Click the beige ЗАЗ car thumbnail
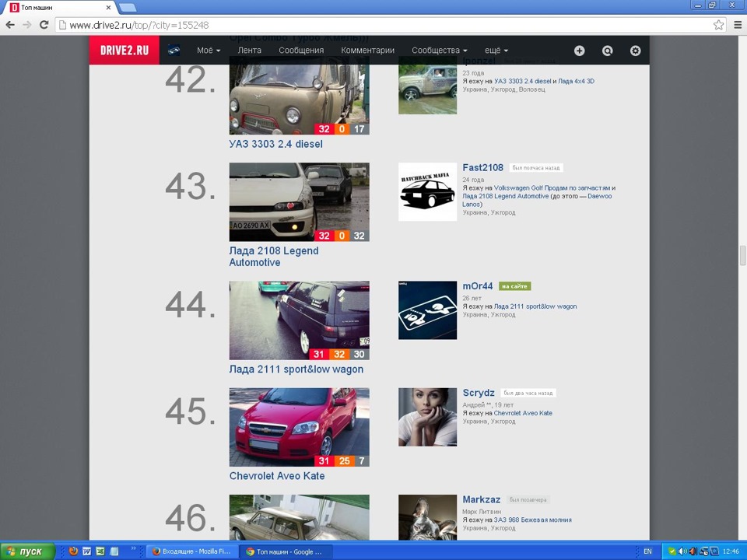The width and height of the screenshot is (747, 560). (x=299, y=517)
